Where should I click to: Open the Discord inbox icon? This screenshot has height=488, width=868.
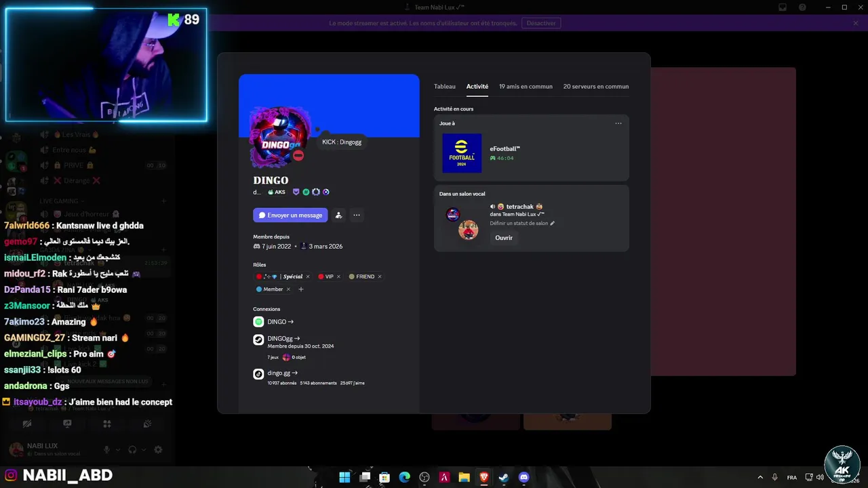pos(783,7)
